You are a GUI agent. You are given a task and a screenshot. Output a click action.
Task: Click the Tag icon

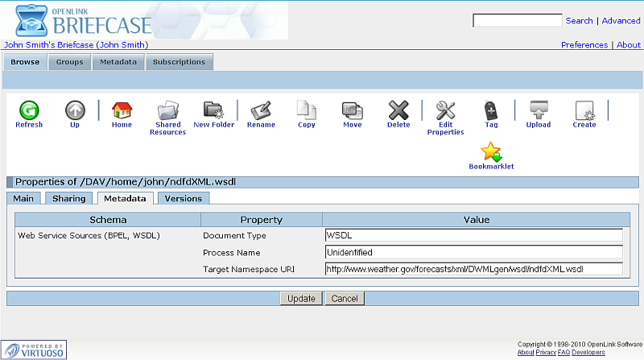[491, 110]
